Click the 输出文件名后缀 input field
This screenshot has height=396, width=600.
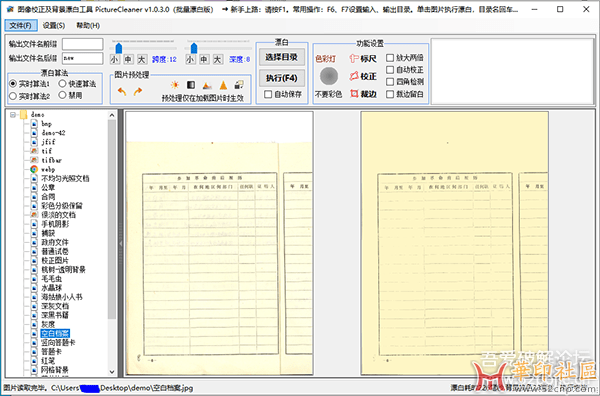click(83, 58)
